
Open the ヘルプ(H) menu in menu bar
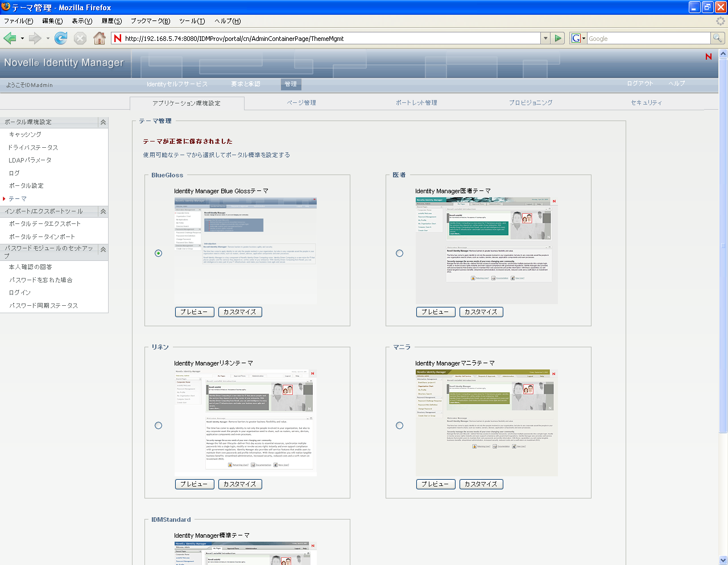tap(227, 21)
